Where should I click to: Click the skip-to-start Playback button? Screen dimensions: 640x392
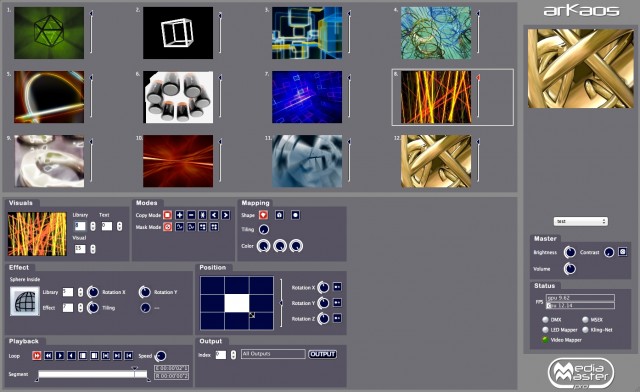pyautogui.click(x=128, y=356)
